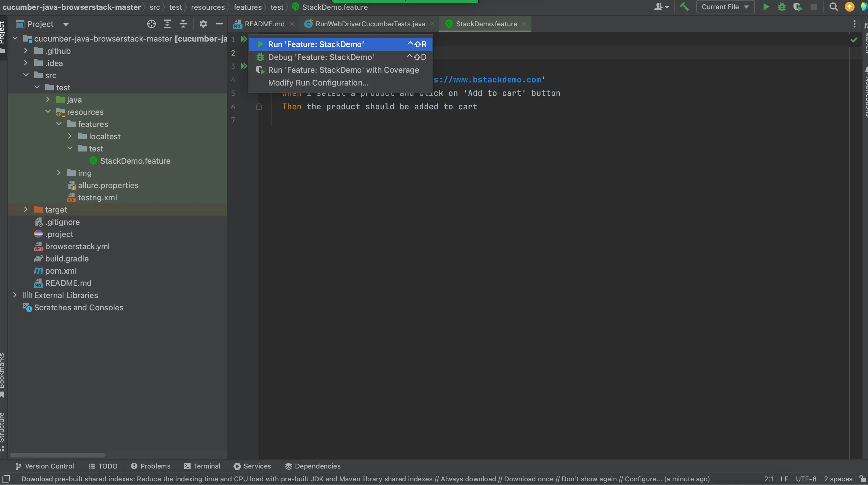
Task: Hide the Project panel with minus icon
Action: [x=219, y=24]
